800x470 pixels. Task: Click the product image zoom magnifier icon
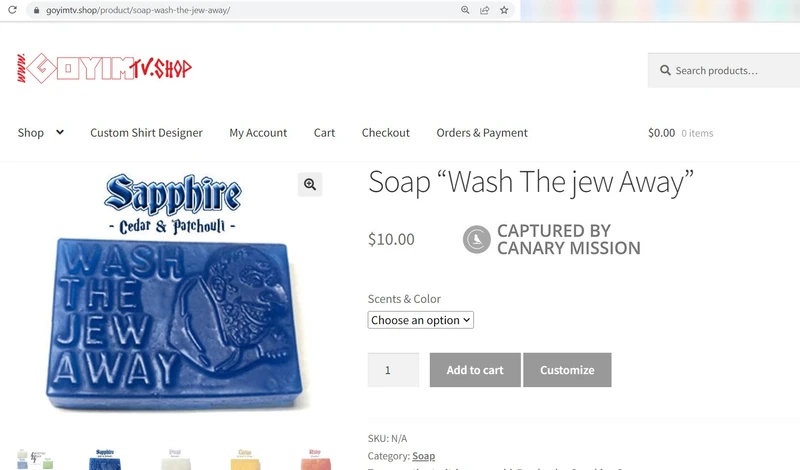(310, 184)
